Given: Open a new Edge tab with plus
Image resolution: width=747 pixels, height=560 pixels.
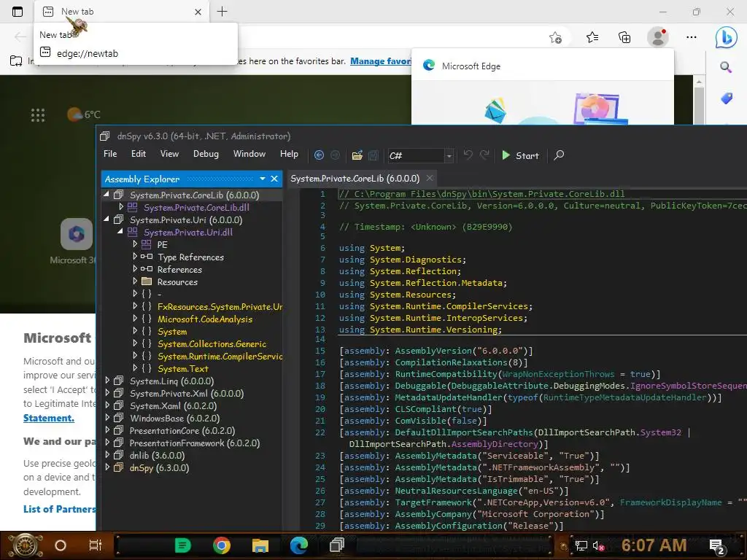Looking at the screenshot, I should point(222,12).
